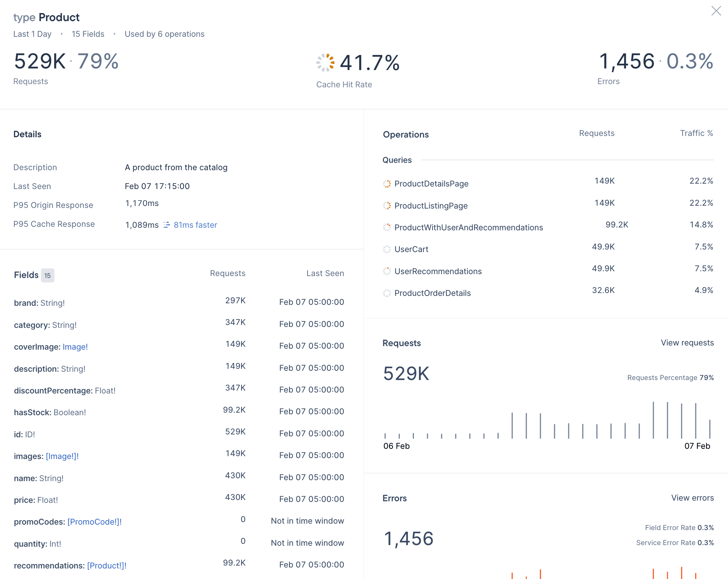This screenshot has height=579, width=728.
Task: Click the [Image!]! type on images field
Action: 62,456
